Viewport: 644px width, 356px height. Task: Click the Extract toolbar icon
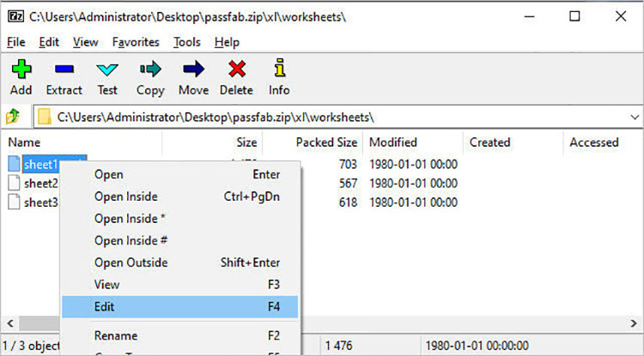pos(64,69)
